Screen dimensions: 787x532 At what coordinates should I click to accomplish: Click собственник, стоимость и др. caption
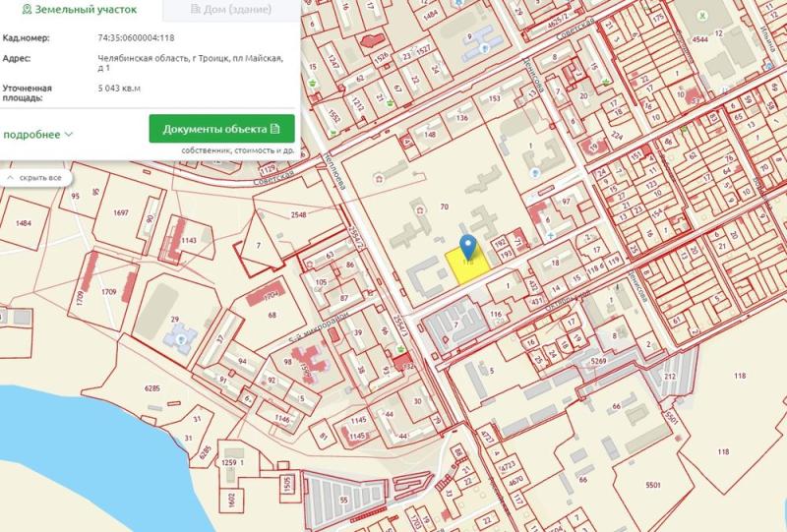[238, 150]
